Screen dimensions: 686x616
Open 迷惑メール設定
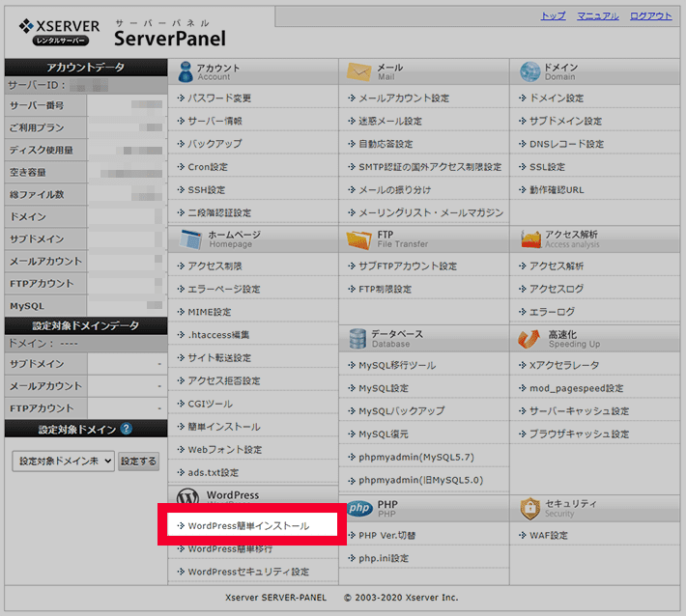[x=390, y=121]
